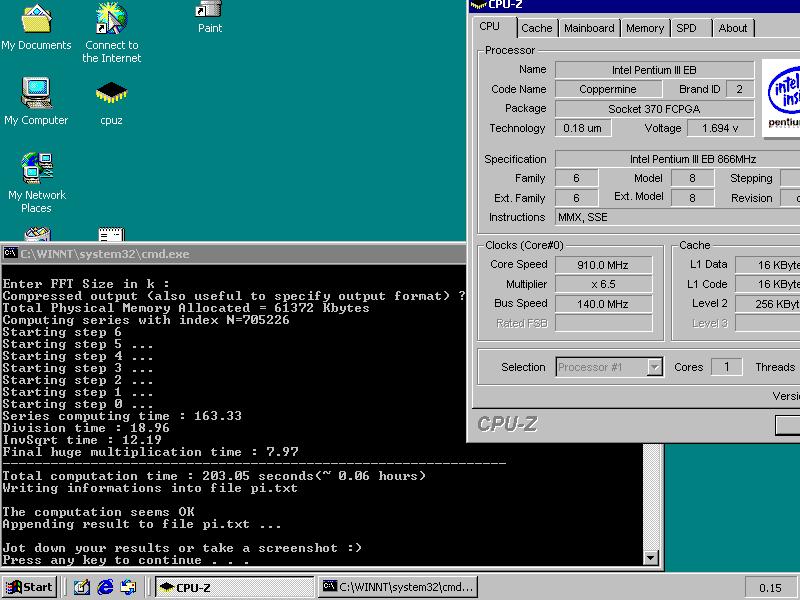Image resolution: width=800 pixels, height=600 pixels.
Task: Click the Ext. Model value '8'
Action: pos(692,198)
